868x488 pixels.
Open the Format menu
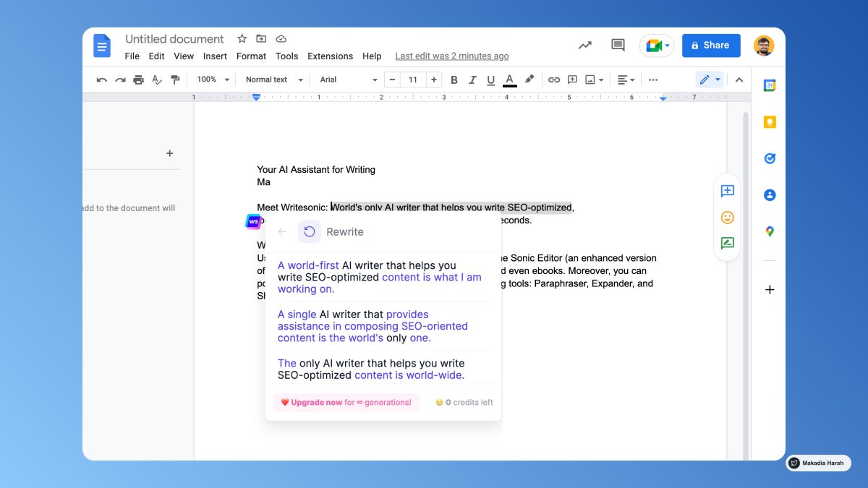(251, 56)
